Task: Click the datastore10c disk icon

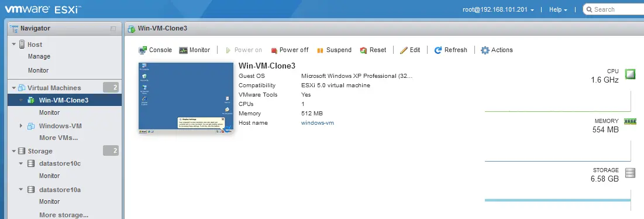Action: coord(31,163)
